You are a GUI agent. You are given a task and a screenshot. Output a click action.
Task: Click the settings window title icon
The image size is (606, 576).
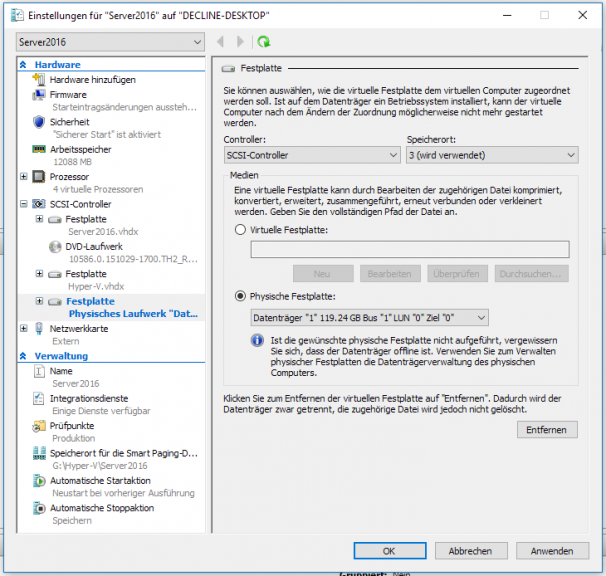(x=17, y=15)
